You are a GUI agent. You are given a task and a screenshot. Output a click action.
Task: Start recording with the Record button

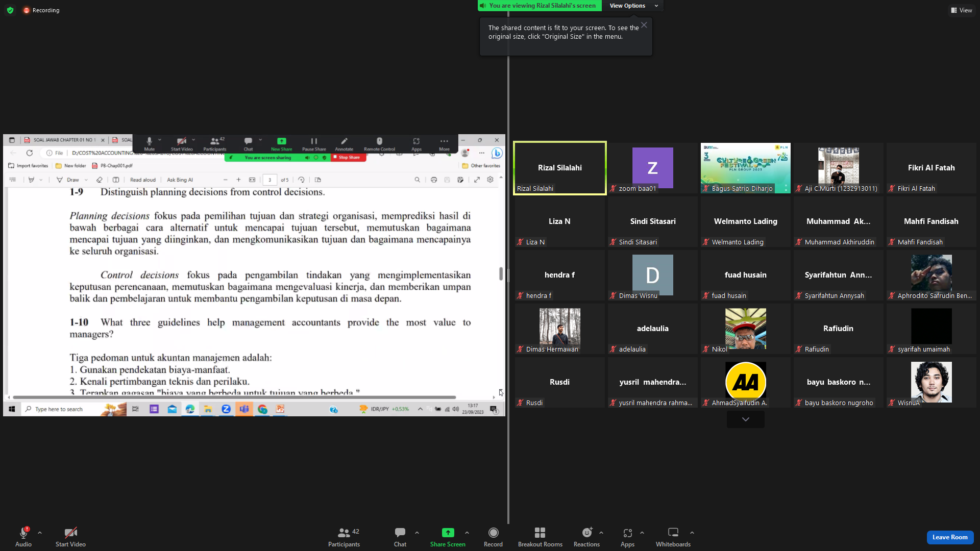tap(493, 537)
